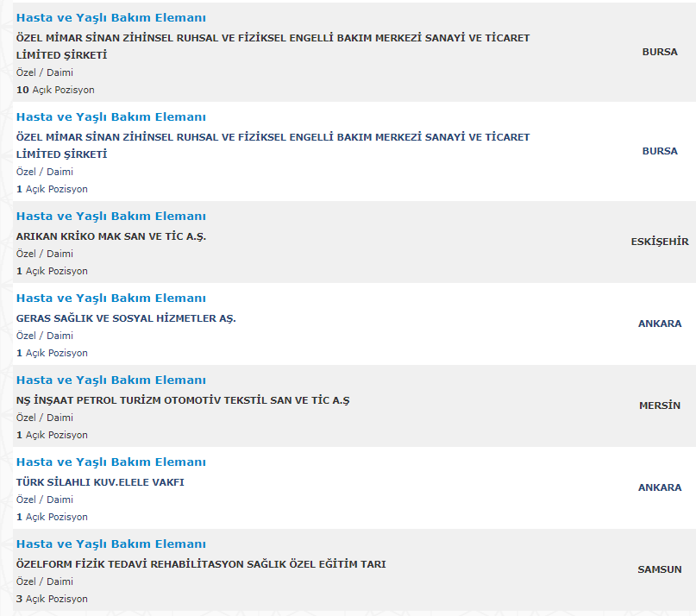Screen dimensions: 696x616
Task: Open job title link for ARIKAN KRİKO listing
Action: pos(110,216)
